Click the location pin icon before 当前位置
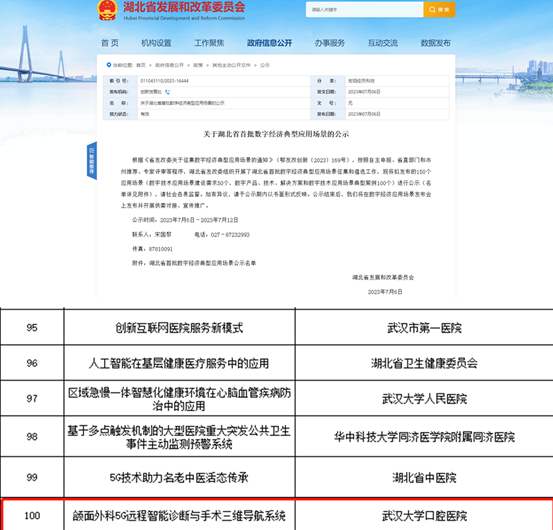Screen dimensions: 553x530 coord(109,65)
